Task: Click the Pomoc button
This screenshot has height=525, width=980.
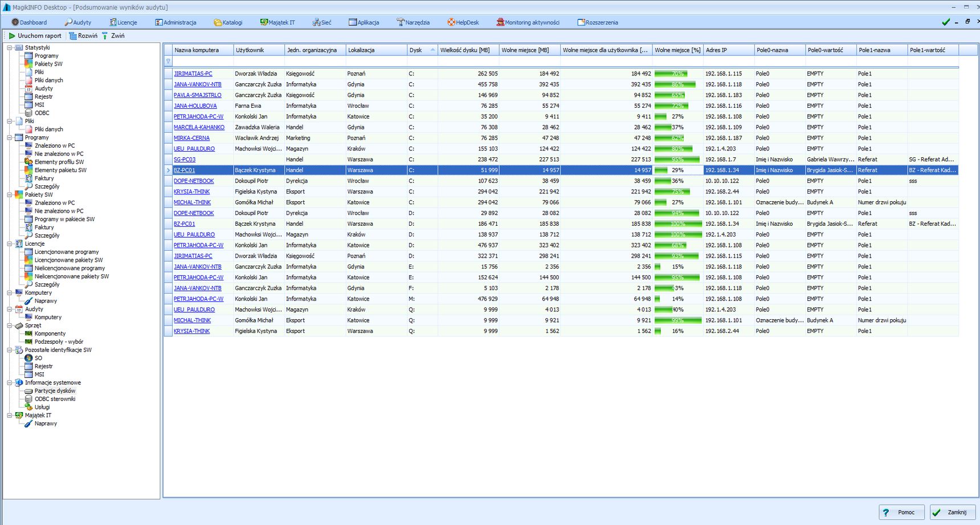Action: click(902, 512)
